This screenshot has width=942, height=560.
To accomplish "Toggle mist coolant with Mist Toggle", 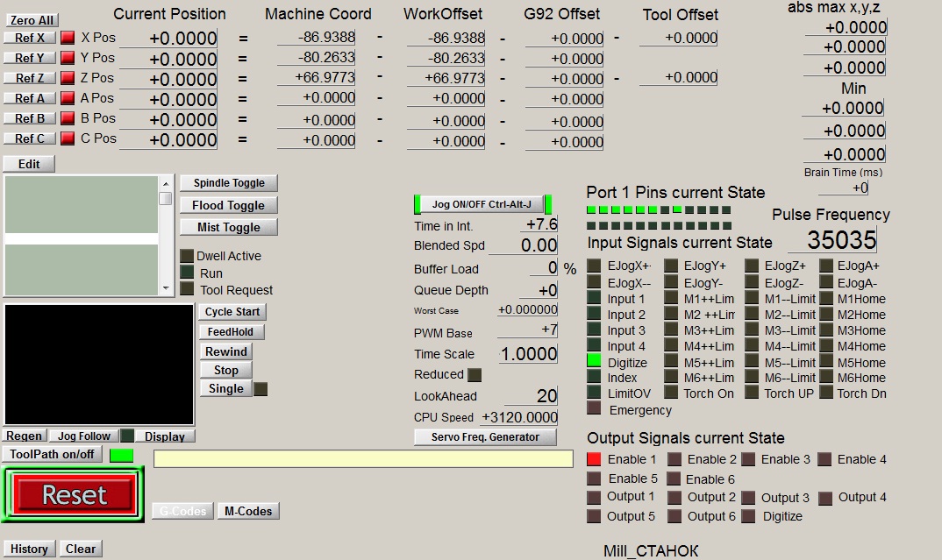I will (228, 228).
